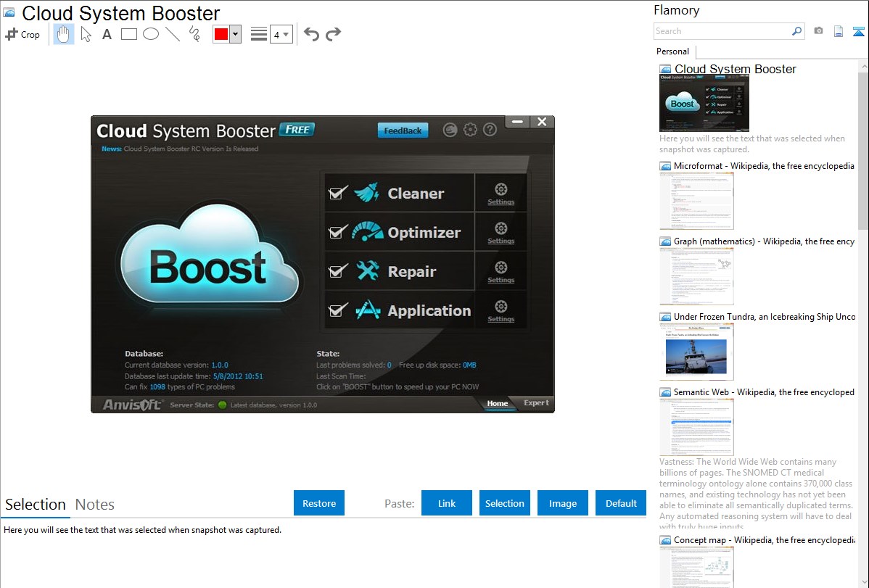Click the Optimizer gauge icon
The width and height of the screenshot is (869, 588).
(367, 232)
